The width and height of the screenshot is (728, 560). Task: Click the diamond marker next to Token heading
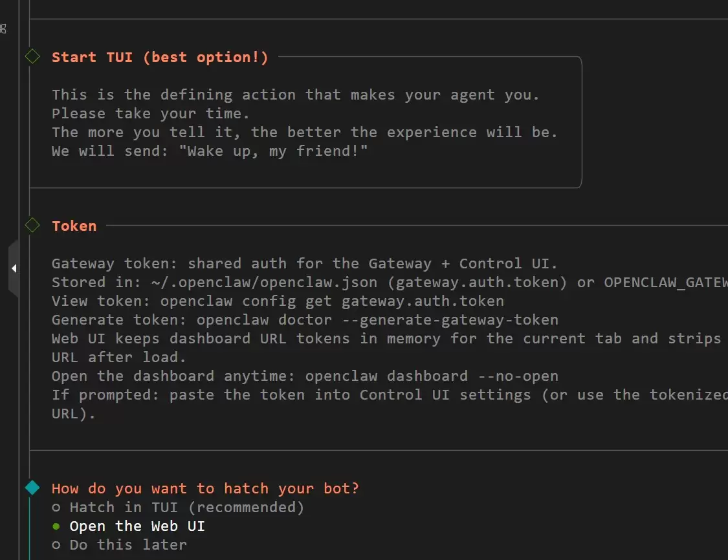click(x=32, y=226)
